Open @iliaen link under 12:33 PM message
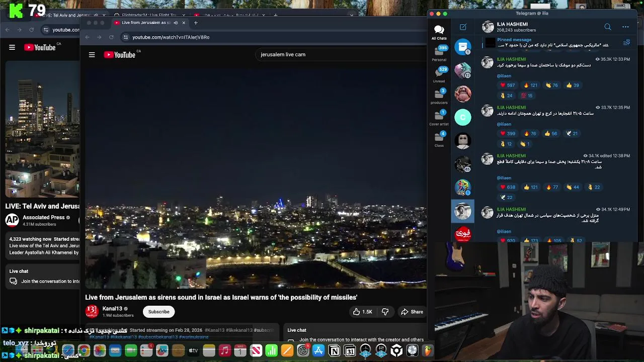Viewport: 644px width, 362px height. [504, 76]
